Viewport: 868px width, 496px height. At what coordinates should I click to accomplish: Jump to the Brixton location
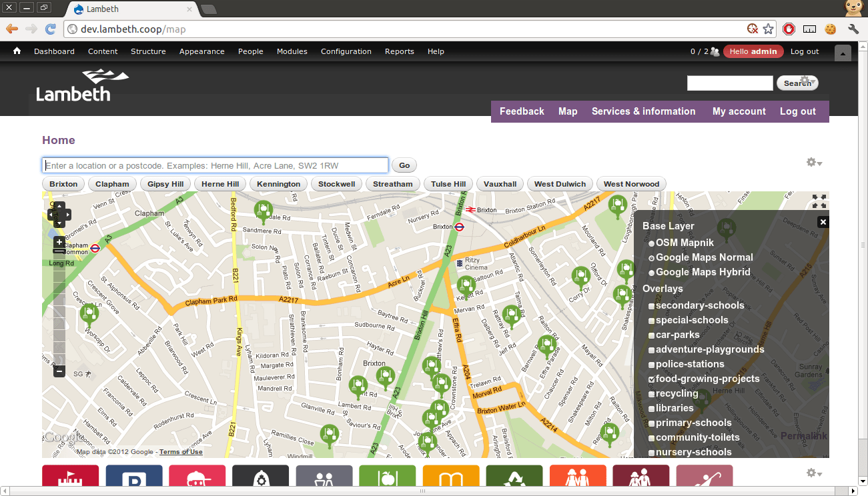pyautogui.click(x=63, y=184)
